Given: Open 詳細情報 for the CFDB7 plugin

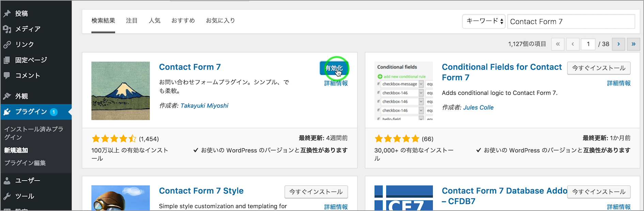Looking at the screenshot, I should (619, 207).
